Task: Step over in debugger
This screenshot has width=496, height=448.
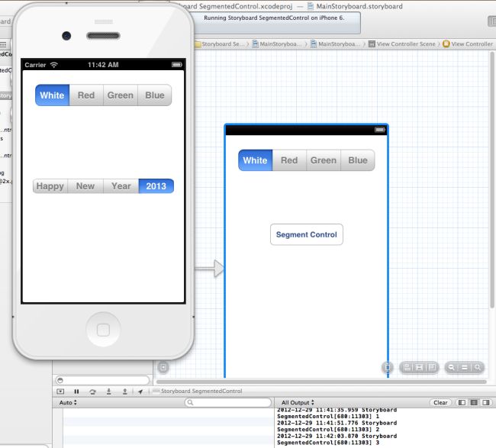Action: [x=92, y=392]
